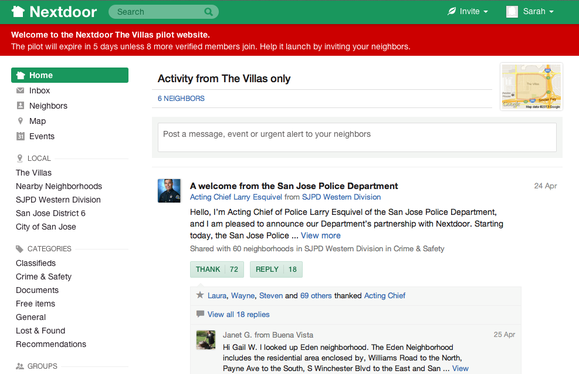The height and width of the screenshot is (374, 579).
Task: Open the Invite dropdown menu
Action: click(467, 11)
